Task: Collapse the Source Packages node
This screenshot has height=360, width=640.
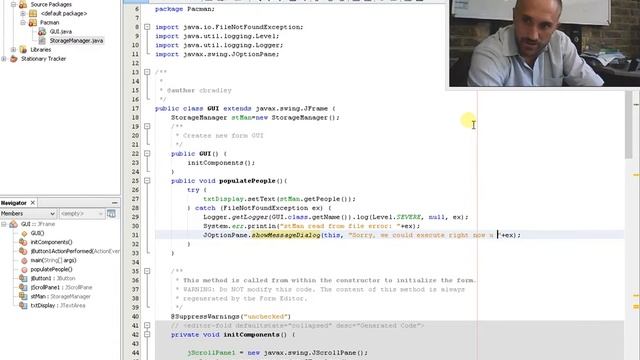Action: [x=13, y=4]
